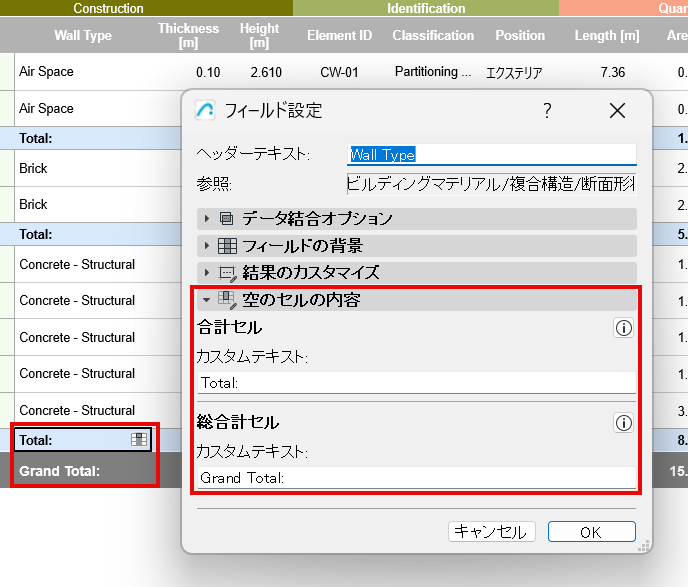This screenshot has width=688, height=587.
Task: Select the Thickness [m] column header
Action: coord(188,35)
